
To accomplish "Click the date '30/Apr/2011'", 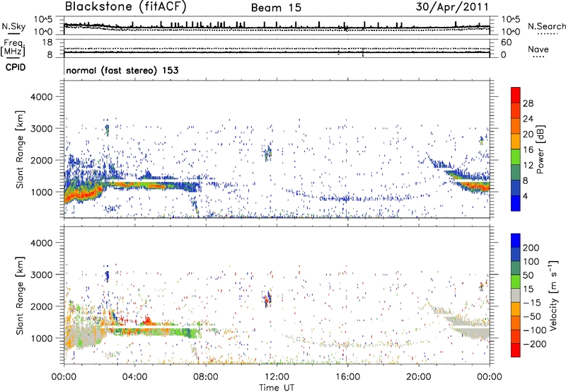I will pos(452,7).
